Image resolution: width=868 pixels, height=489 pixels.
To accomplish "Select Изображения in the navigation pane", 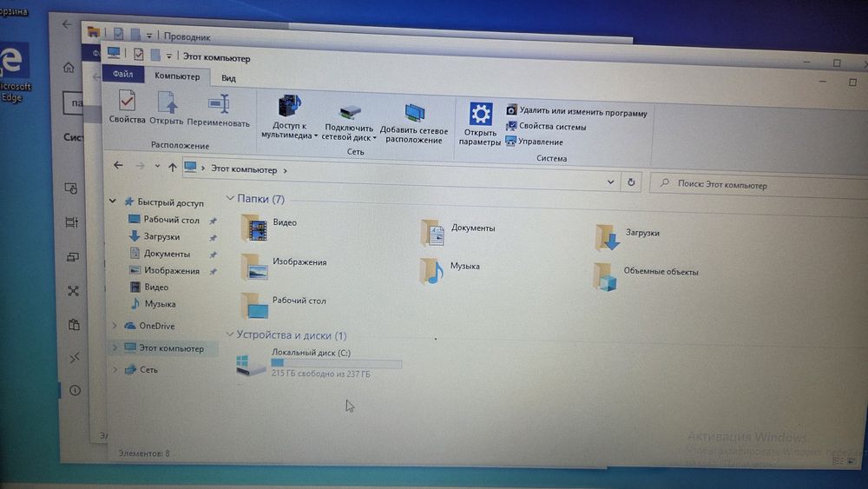I will click(172, 271).
